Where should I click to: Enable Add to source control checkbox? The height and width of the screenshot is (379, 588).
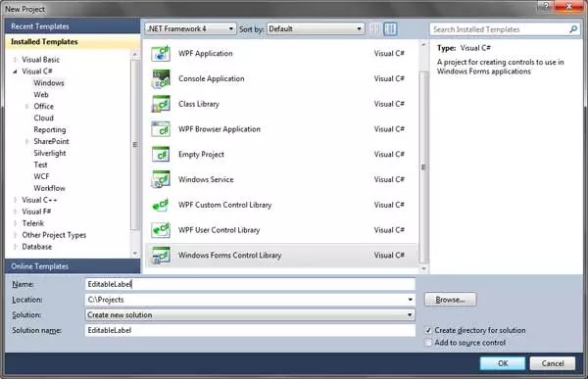click(428, 342)
